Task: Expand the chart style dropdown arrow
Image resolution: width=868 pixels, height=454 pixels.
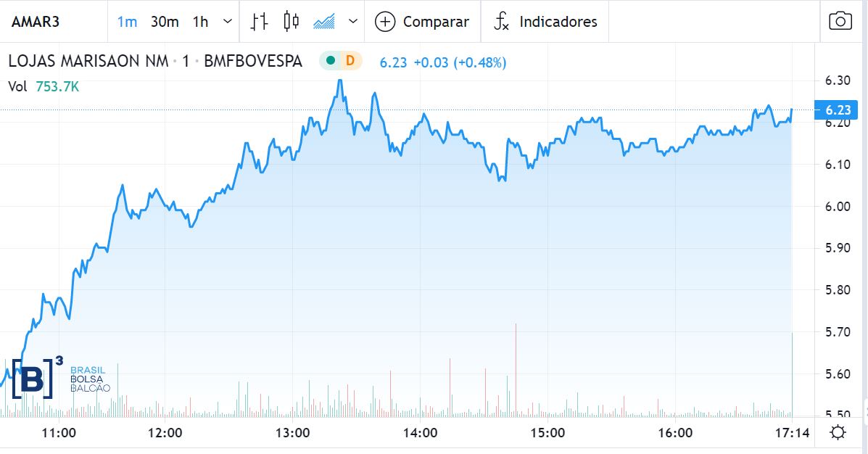Action: tap(353, 22)
